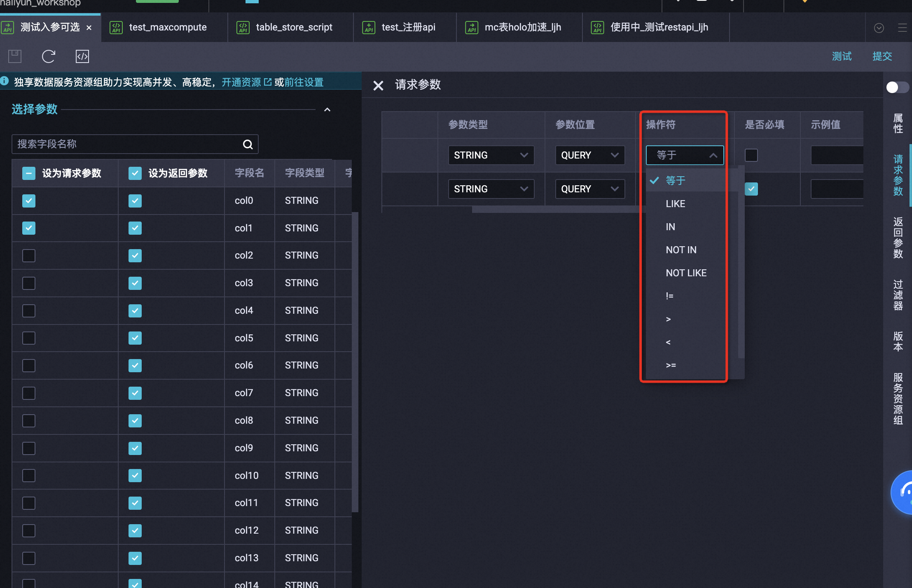
Task: Close the 请求参数 panel with the X
Action: coord(378,85)
